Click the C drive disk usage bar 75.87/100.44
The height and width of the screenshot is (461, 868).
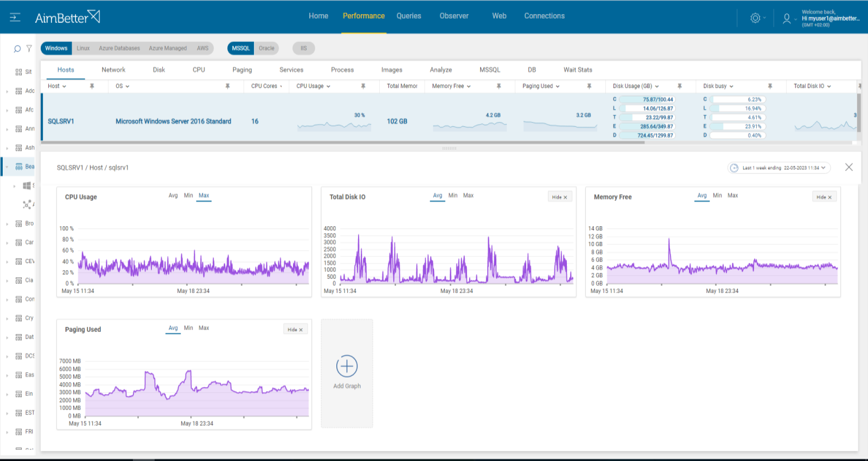(x=647, y=100)
